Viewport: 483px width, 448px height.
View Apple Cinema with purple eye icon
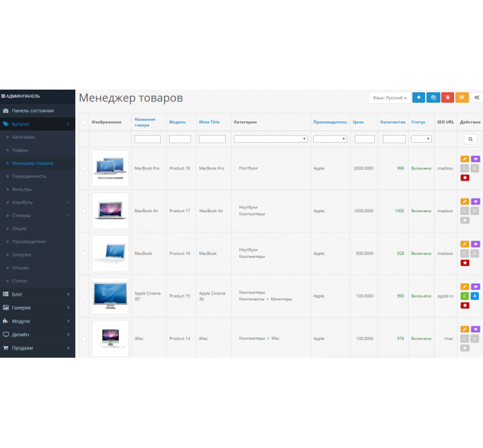click(475, 287)
